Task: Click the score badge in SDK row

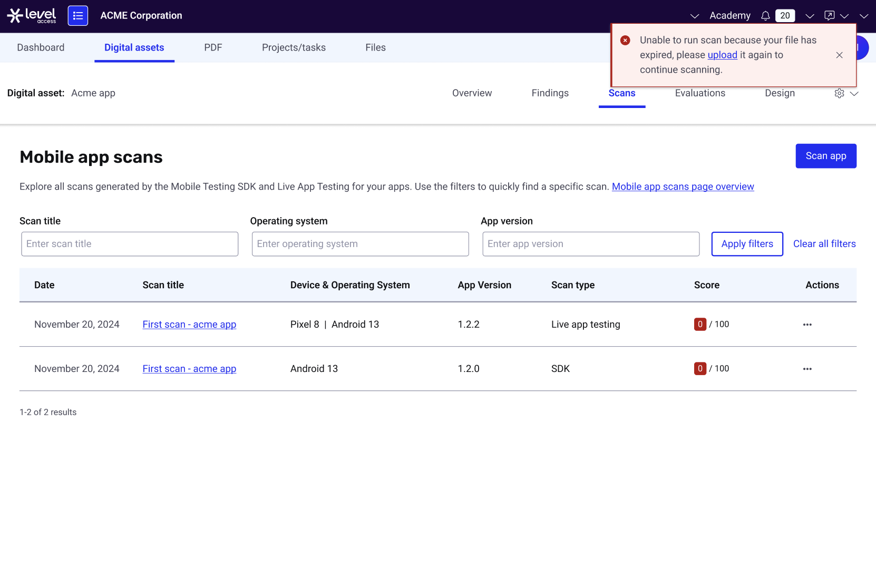Action: click(x=700, y=369)
